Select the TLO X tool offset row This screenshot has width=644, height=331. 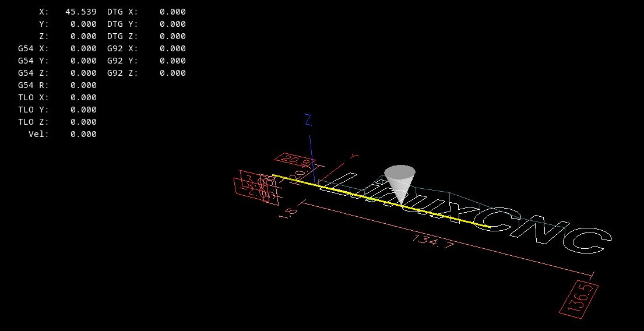pyautogui.click(x=58, y=97)
